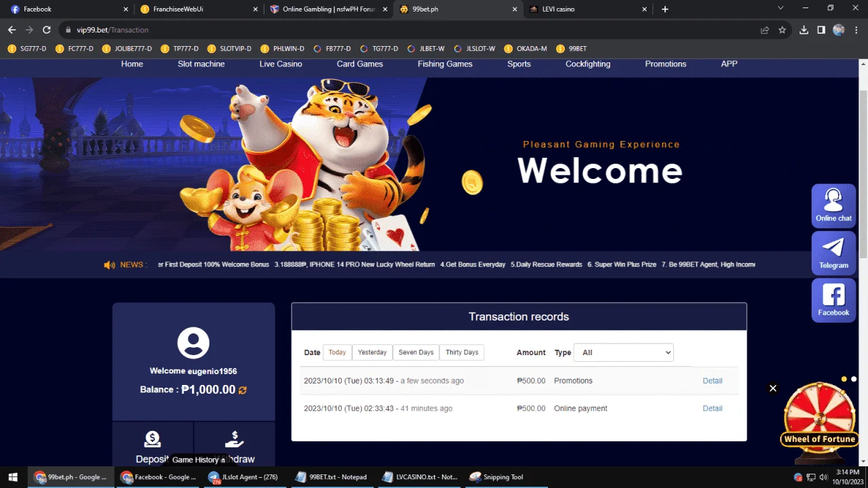
Task: Open LVCASINO.txt Notepad in taskbar
Action: (420, 476)
